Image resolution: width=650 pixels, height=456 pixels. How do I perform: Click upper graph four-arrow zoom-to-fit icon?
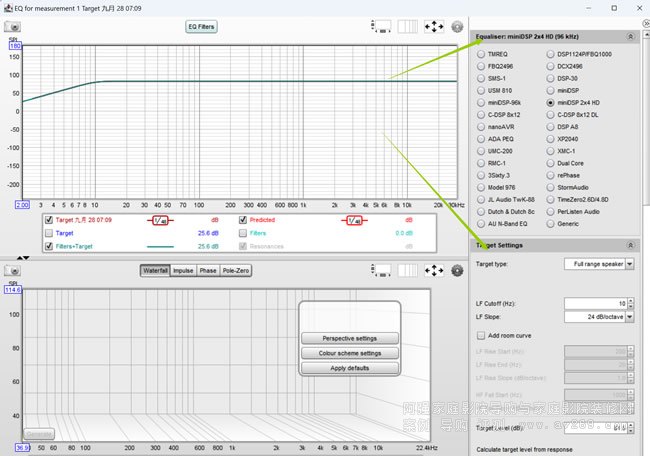tap(436, 27)
